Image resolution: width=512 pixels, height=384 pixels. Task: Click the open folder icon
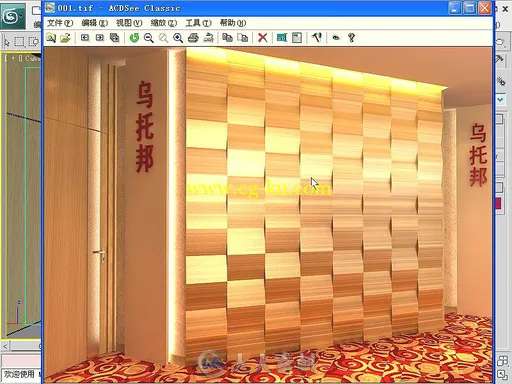click(x=65, y=38)
